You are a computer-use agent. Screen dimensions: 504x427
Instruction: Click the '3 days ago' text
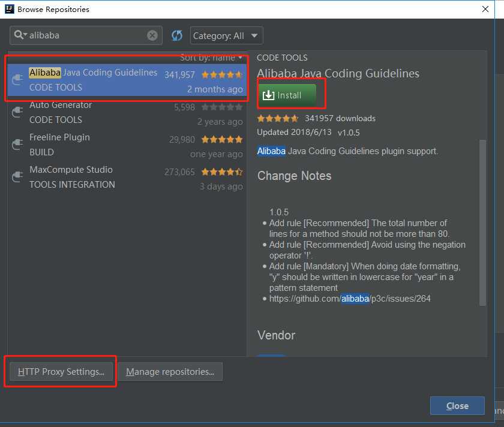(221, 187)
